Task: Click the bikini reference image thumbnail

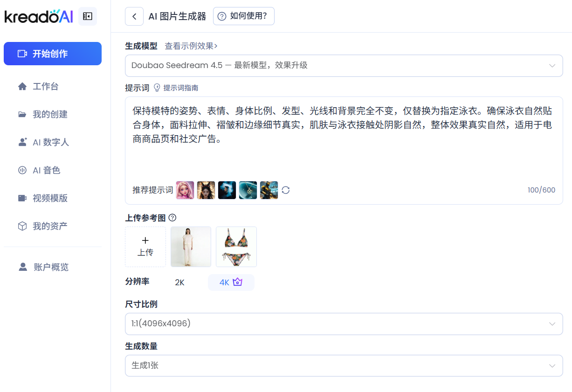Action: [236, 247]
